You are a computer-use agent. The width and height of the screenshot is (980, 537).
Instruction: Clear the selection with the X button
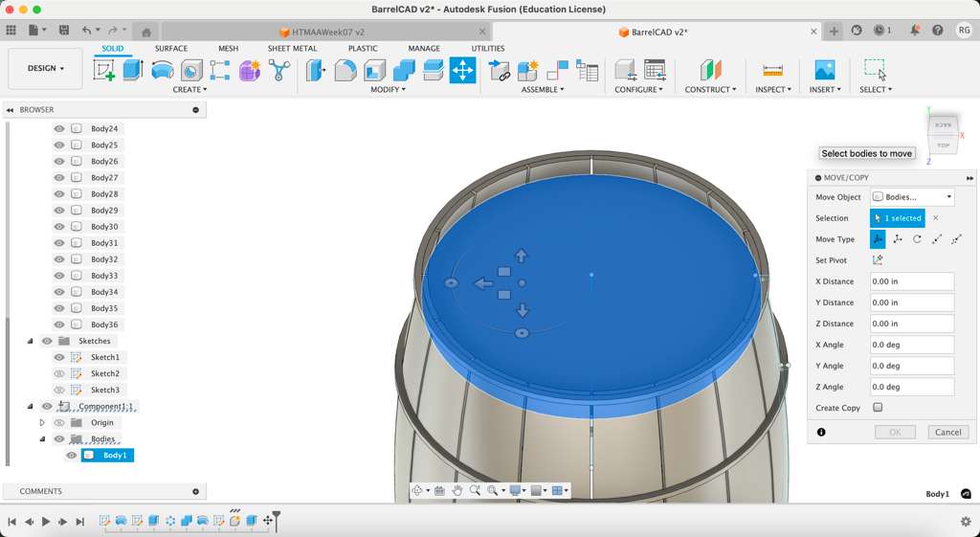coord(935,218)
